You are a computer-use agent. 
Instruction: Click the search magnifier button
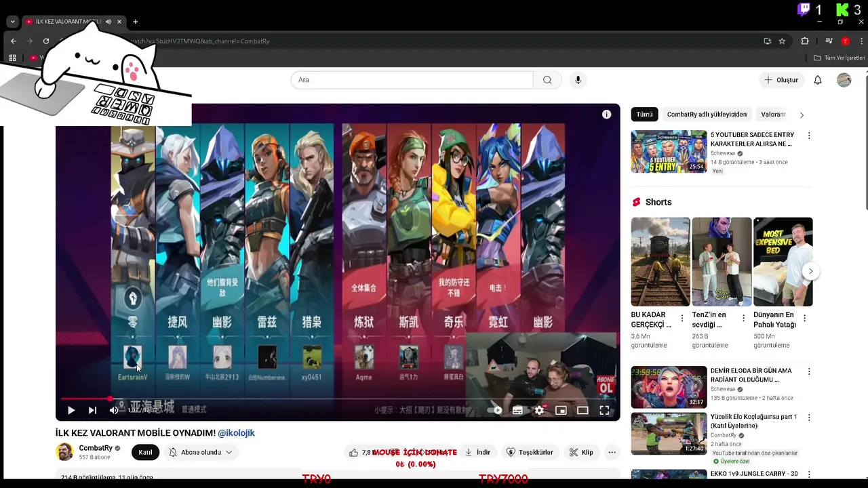(x=547, y=80)
